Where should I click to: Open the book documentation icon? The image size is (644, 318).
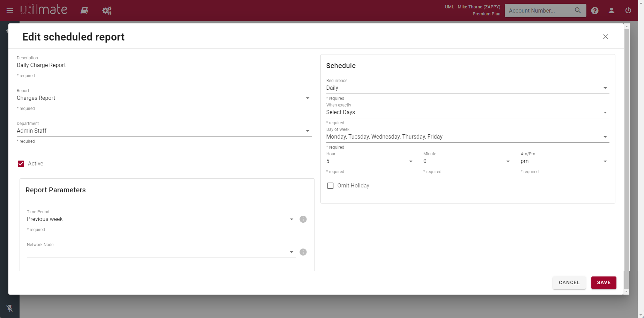tap(84, 10)
